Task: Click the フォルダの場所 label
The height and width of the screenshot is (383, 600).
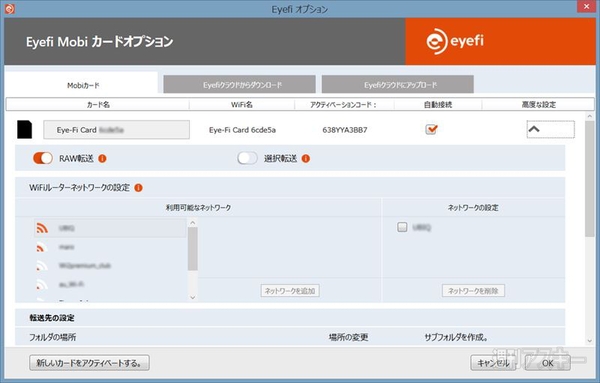Action: 53,337
